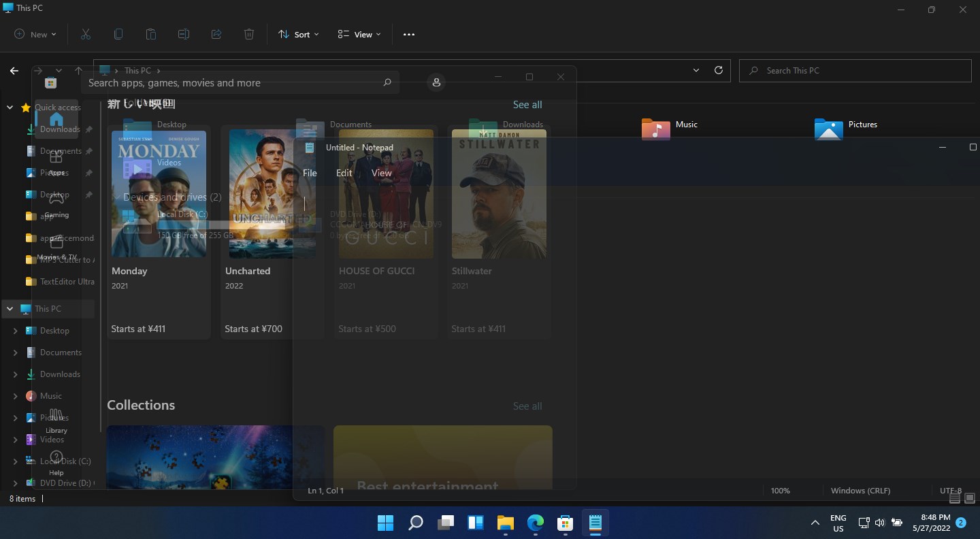
Task: Expand the Music node under This PC
Action: coord(16,396)
